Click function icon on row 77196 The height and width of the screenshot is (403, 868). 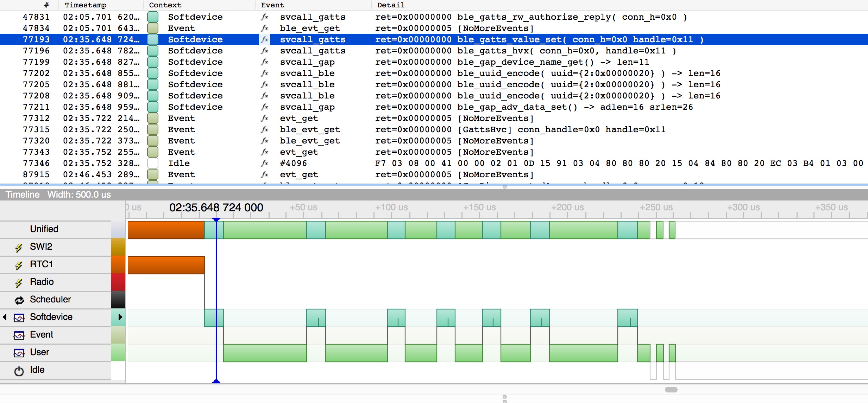click(265, 51)
